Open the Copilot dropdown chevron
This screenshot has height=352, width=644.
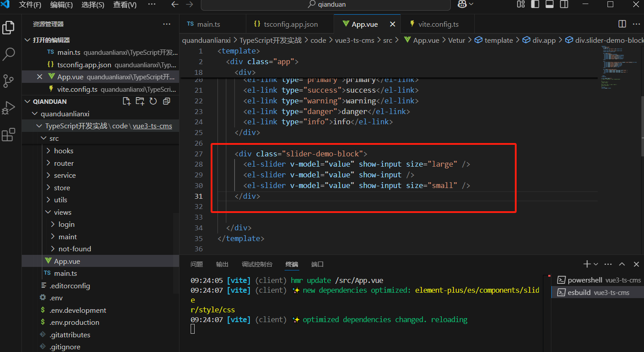[471, 4]
